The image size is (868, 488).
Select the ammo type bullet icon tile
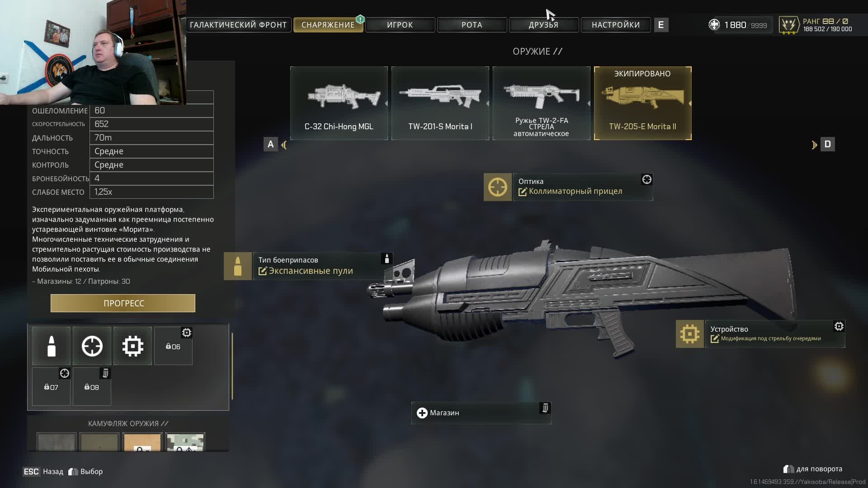51,346
